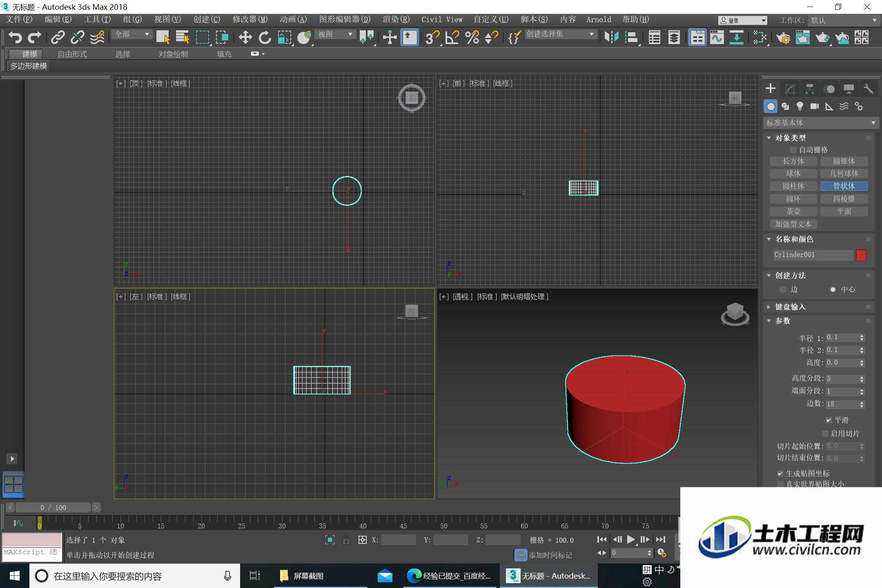
Task: Expand the 键盘输入 rollout
Action: point(769,307)
